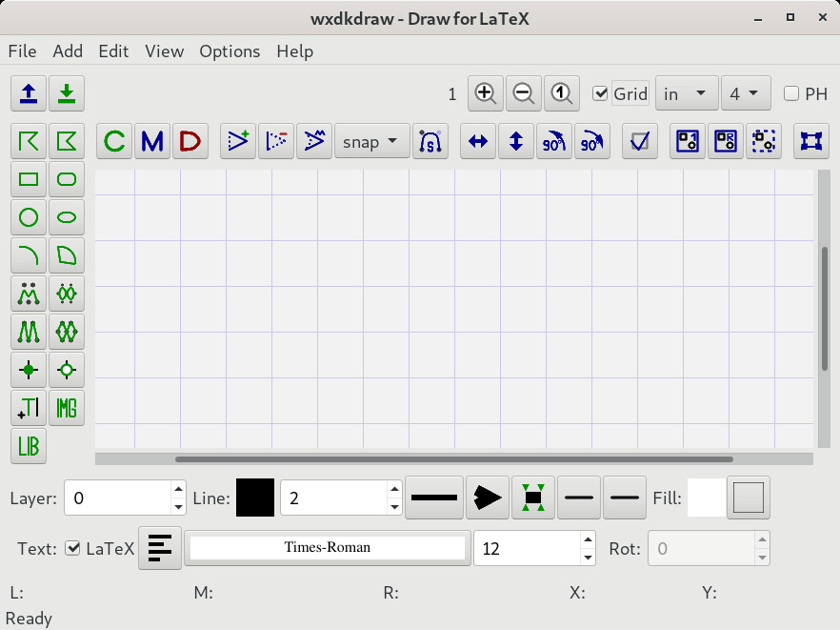The height and width of the screenshot is (630, 840).
Task: Reset zoom with 1 magnifier
Action: (562, 93)
